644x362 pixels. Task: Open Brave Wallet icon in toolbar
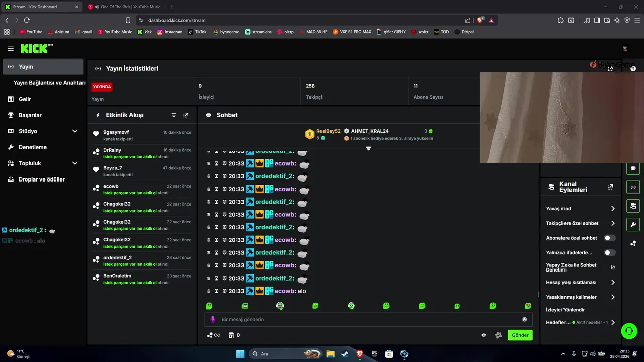pyautogui.click(x=607, y=20)
